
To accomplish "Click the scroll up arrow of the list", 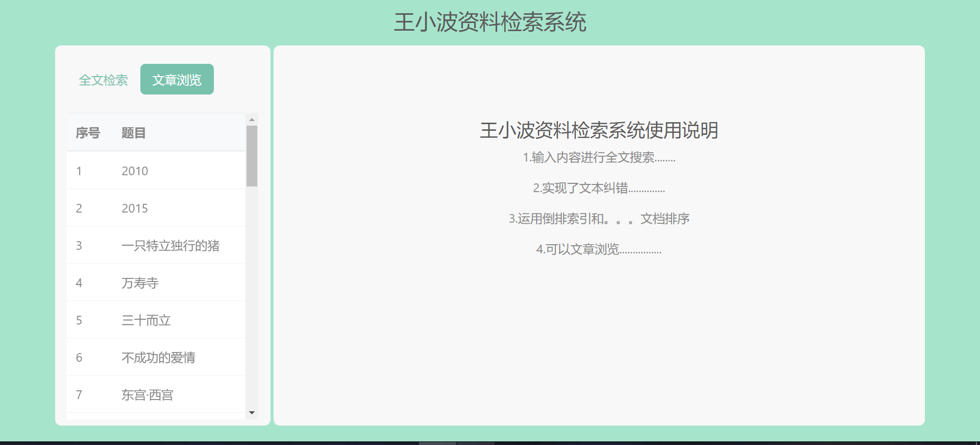I will coord(252,120).
